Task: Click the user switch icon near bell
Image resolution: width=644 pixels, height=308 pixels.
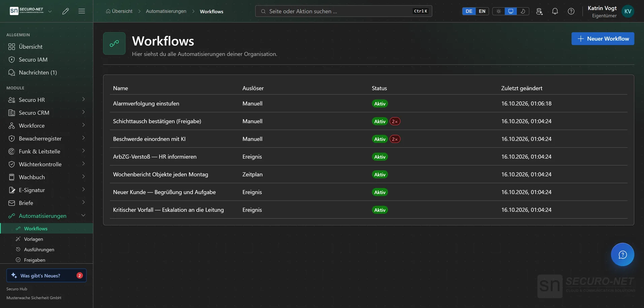Action: [x=539, y=11]
